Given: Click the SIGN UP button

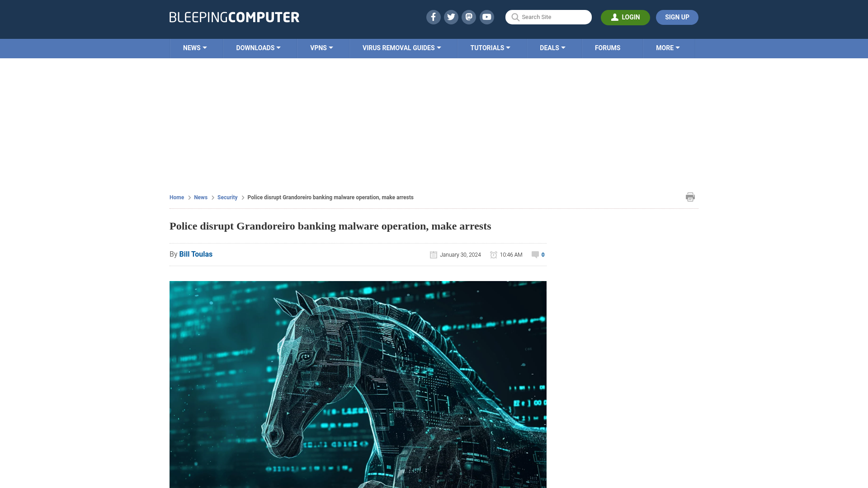Looking at the screenshot, I should pos(677,17).
